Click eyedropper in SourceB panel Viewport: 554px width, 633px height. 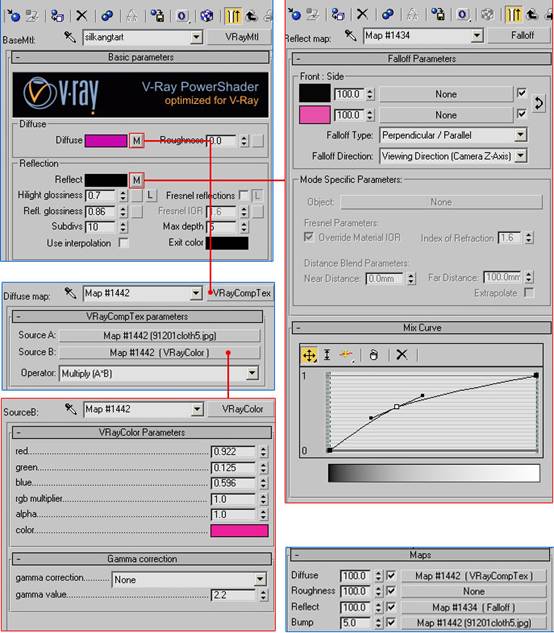tap(71, 409)
